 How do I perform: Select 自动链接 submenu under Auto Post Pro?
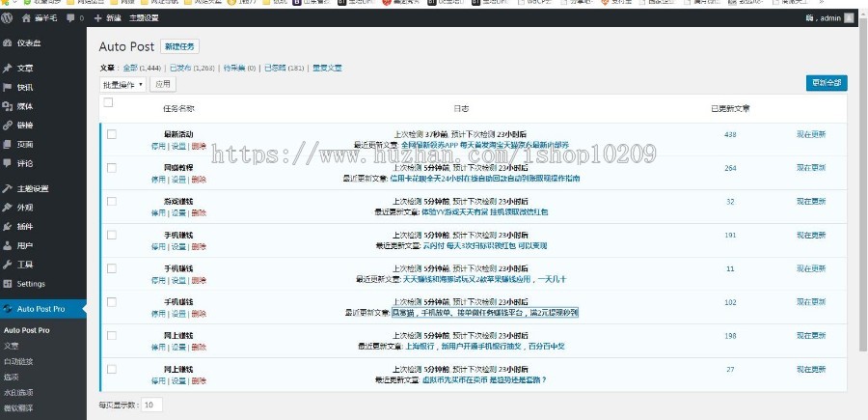point(17,360)
